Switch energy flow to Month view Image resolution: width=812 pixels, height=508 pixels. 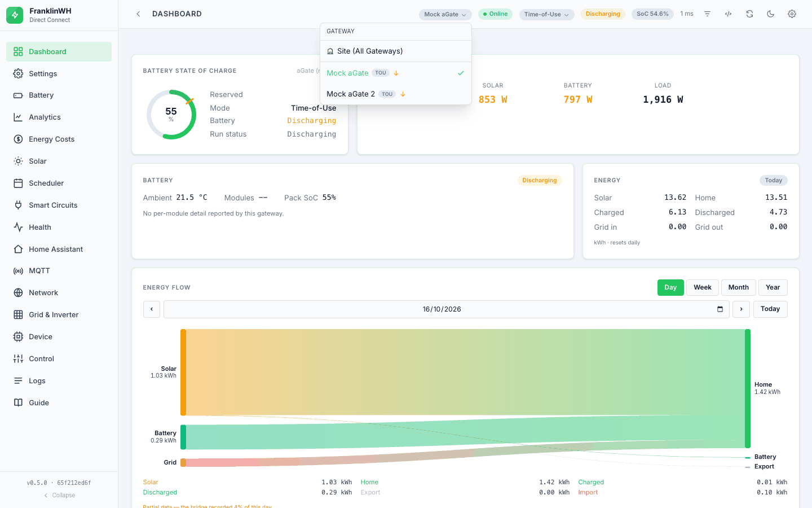click(739, 288)
